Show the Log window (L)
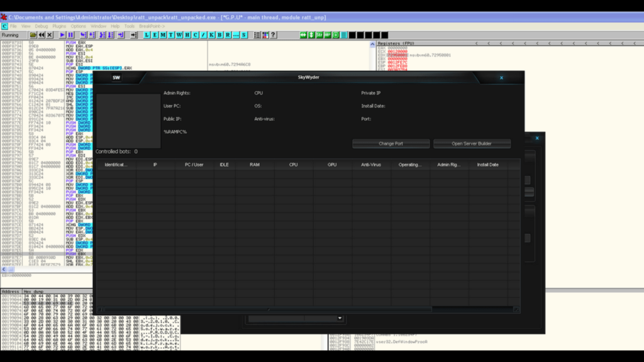This screenshot has height=362, width=644. click(x=147, y=35)
